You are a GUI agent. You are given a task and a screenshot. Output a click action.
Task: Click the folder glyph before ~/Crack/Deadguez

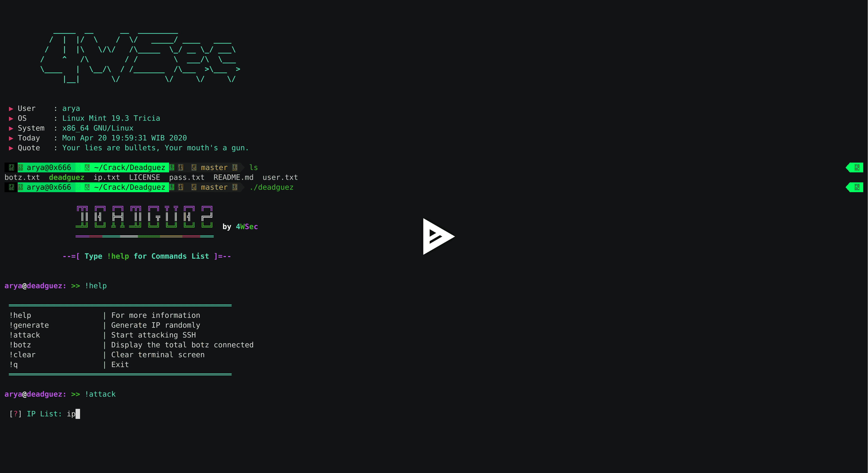click(x=88, y=167)
